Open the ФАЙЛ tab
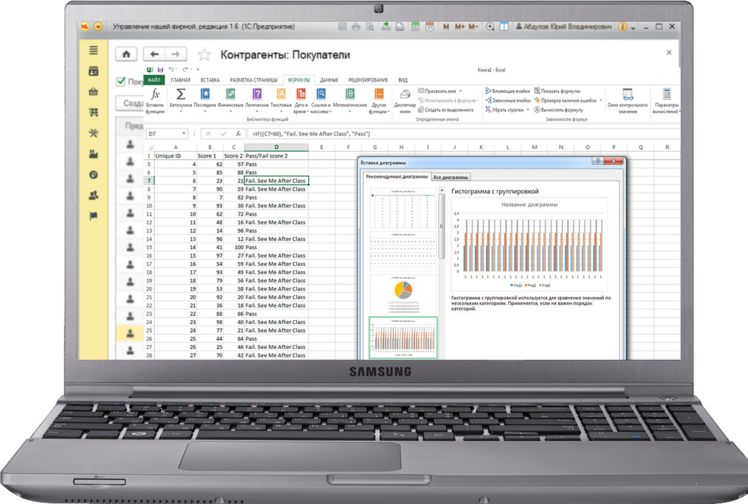The image size is (748, 504). pyautogui.click(x=154, y=80)
